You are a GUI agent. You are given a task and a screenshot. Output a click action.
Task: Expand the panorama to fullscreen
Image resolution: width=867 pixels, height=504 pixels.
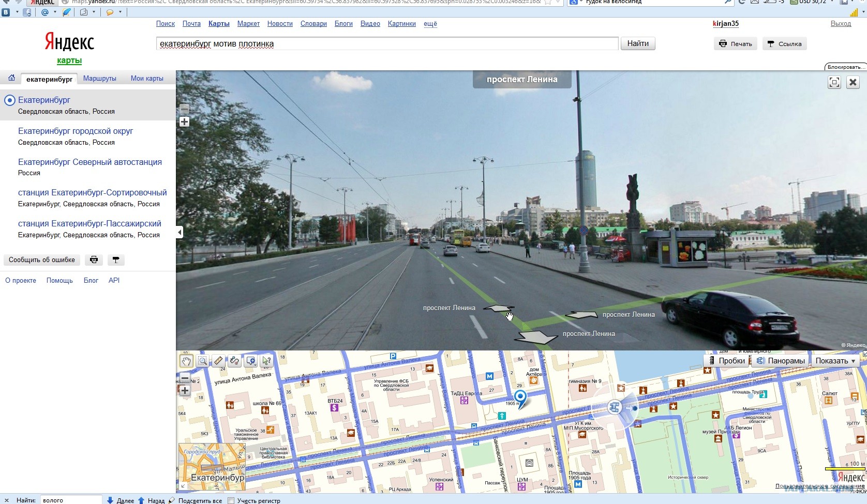834,82
